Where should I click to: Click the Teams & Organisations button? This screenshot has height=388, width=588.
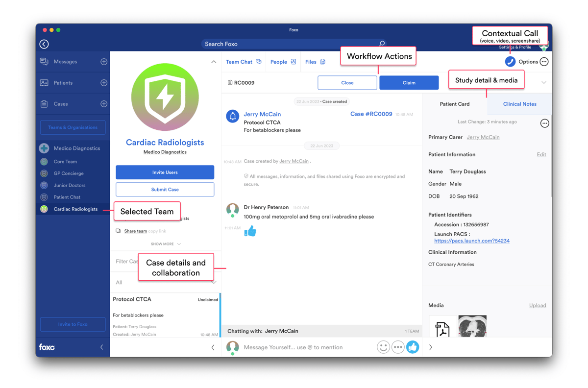(x=73, y=127)
